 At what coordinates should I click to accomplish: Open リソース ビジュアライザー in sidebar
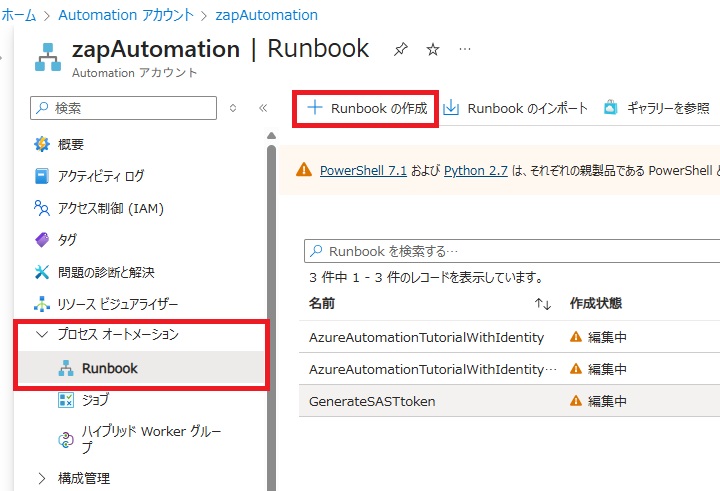(118, 304)
